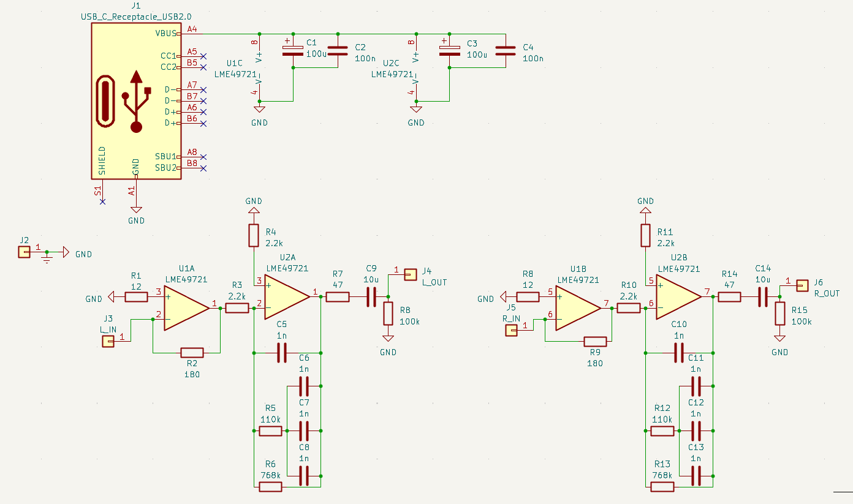Click the GND symbol below J1 pin A1

(x=136, y=209)
